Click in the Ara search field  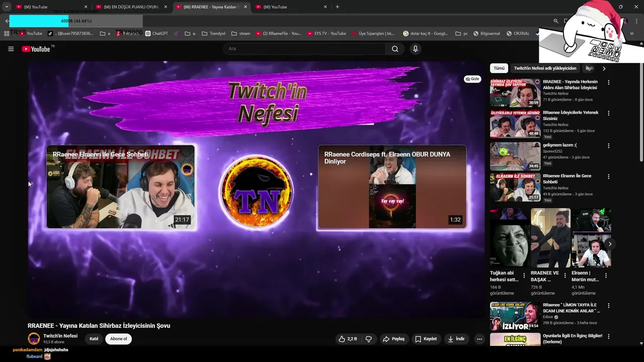(304, 49)
